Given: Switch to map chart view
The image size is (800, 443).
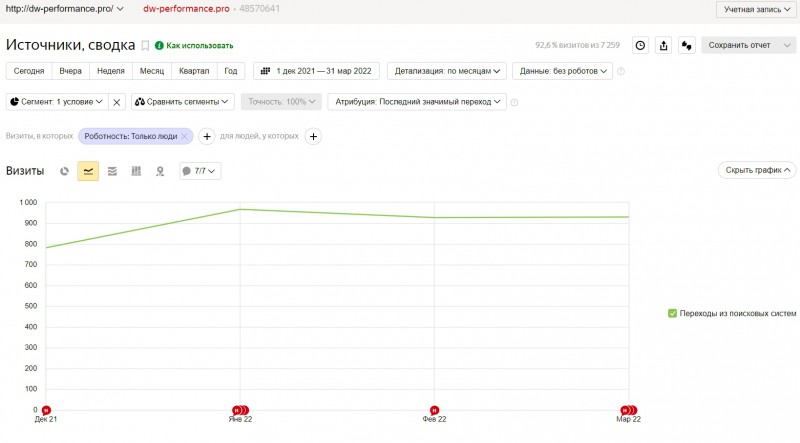Looking at the screenshot, I should [x=160, y=171].
